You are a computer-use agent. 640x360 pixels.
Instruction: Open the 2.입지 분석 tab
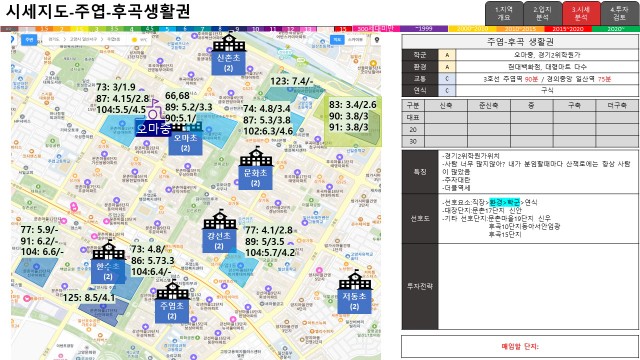pos(542,13)
